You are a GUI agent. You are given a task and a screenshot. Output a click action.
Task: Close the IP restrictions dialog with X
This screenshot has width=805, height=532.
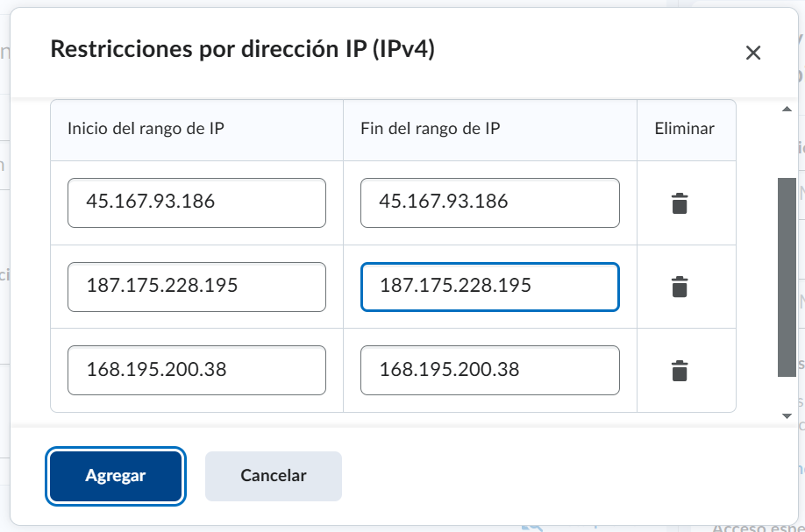752,53
